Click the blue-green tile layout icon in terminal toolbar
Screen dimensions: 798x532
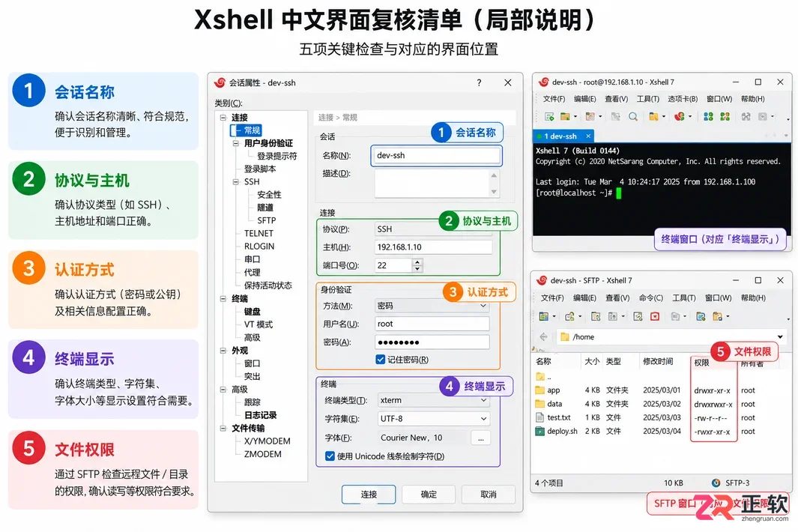click(708, 117)
